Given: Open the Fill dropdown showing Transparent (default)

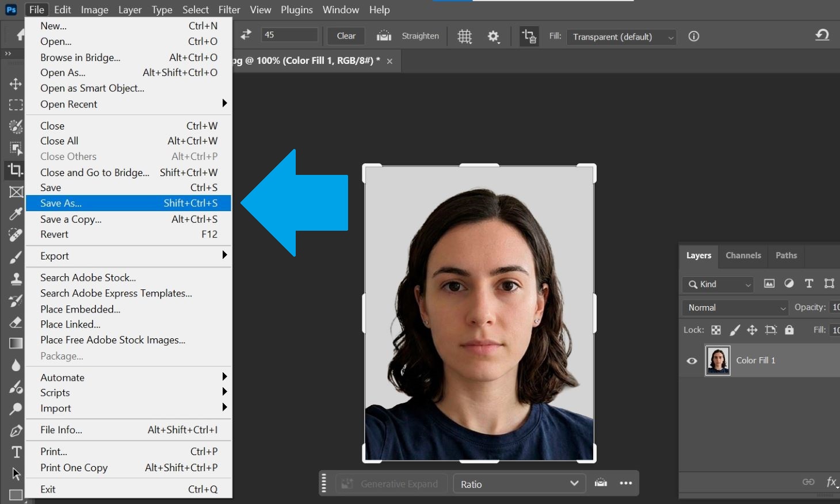Looking at the screenshot, I should coord(621,36).
